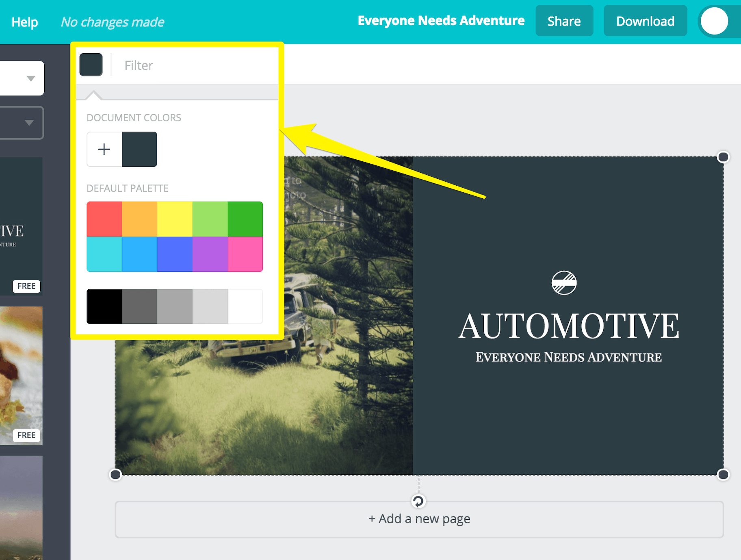Click the Share button
This screenshot has height=560, width=741.
tap(564, 21)
